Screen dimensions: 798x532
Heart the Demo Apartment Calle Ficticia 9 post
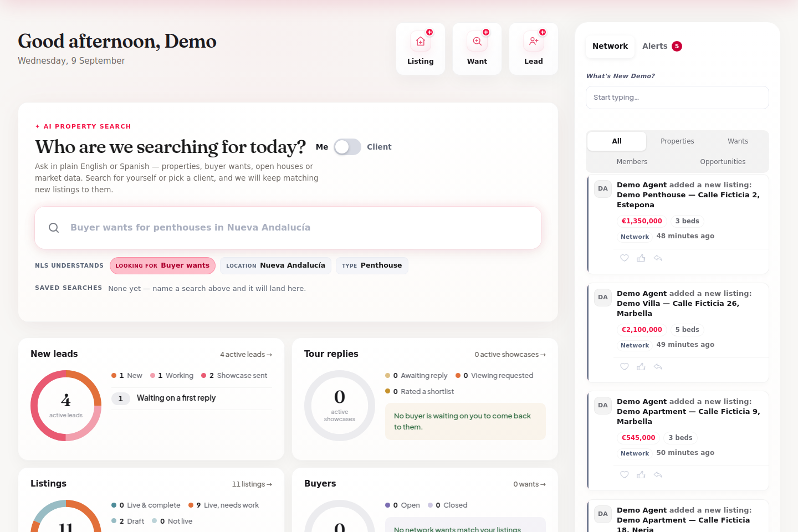(625, 474)
